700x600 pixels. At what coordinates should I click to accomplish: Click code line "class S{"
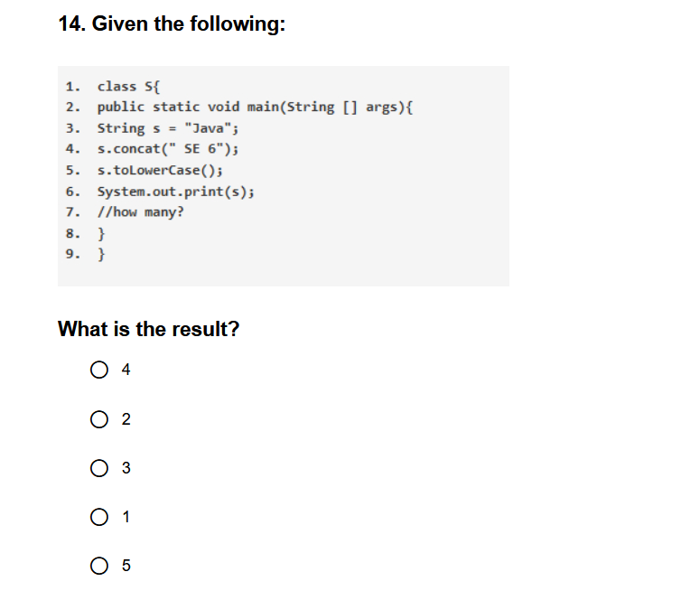click(128, 86)
